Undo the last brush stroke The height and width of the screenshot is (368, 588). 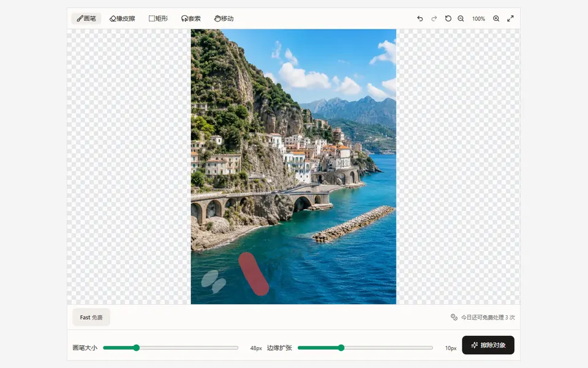pyautogui.click(x=420, y=18)
